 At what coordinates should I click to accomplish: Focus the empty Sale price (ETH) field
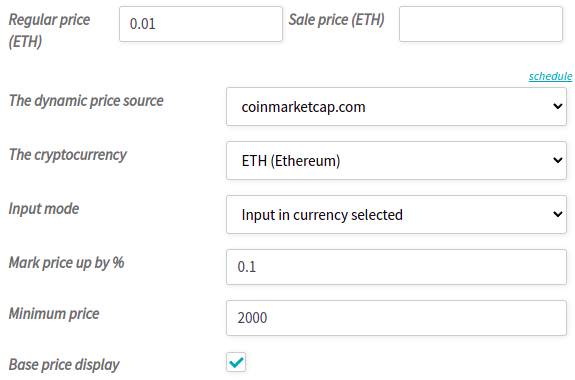[481, 24]
